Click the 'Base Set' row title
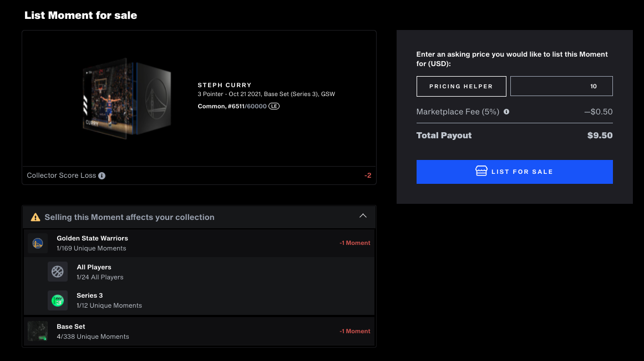The height and width of the screenshot is (361, 644). pyautogui.click(x=71, y=327)
